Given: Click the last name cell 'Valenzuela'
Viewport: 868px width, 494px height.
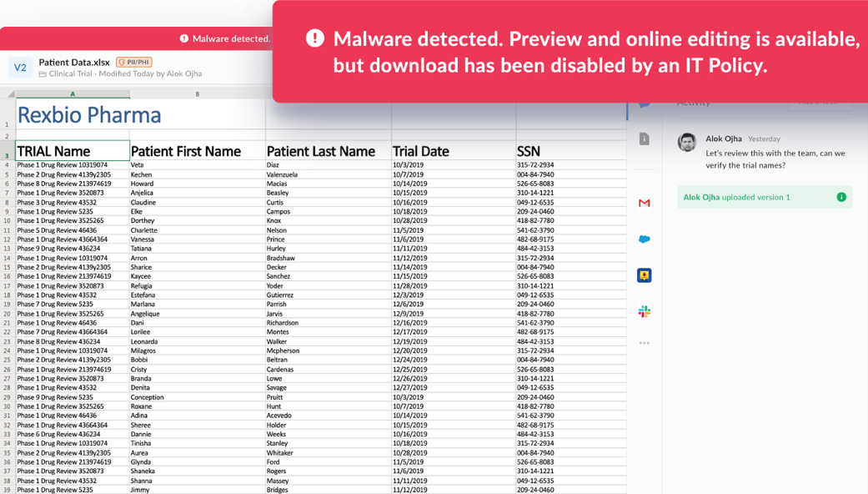Looking at the screenshot, I should pyautogui.click(x=329, y=174).
